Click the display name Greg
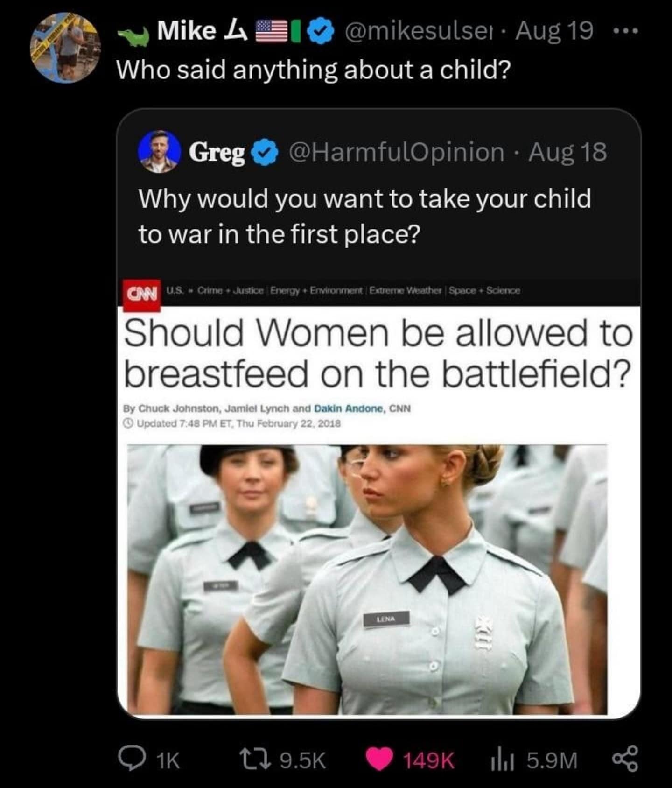 [x=217, y=153]
